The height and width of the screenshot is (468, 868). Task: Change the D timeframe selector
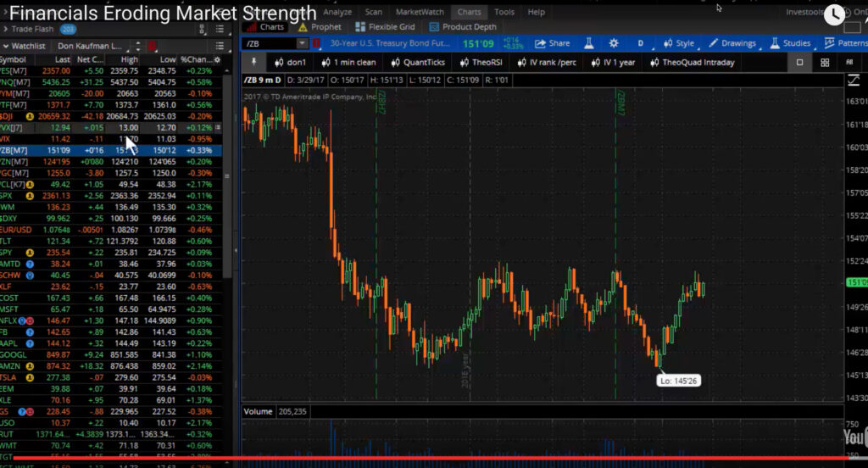point(641,43)
